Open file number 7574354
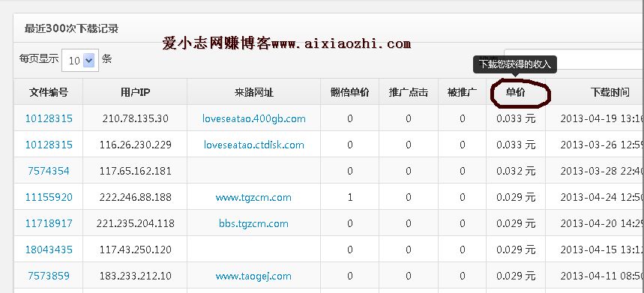This screenshot has width=644, height=293. (49, 171)
